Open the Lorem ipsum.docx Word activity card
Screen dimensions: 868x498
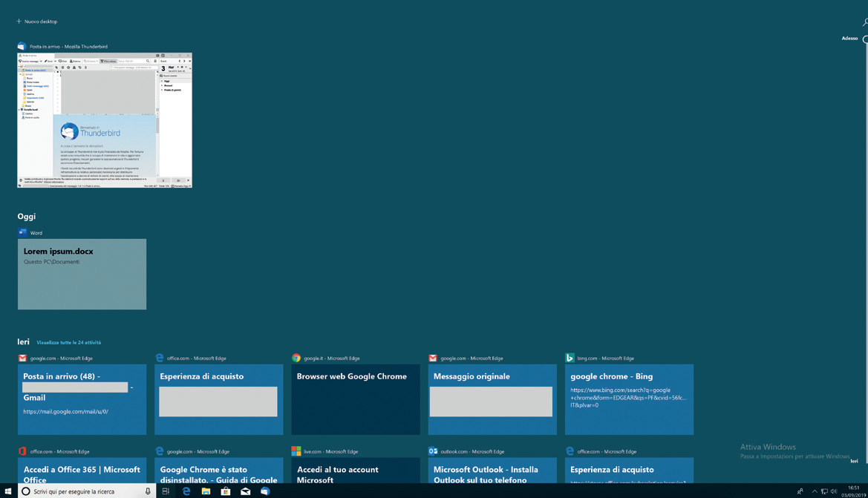click(x=82, y=274)
